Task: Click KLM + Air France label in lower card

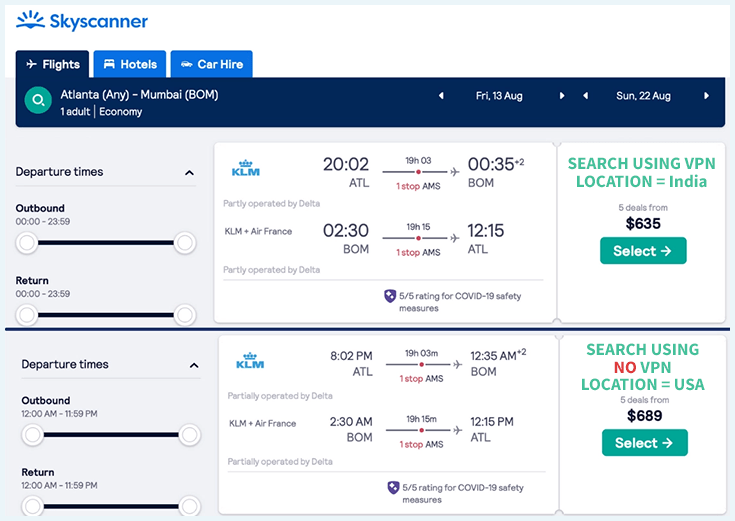Action: (262, 423)
